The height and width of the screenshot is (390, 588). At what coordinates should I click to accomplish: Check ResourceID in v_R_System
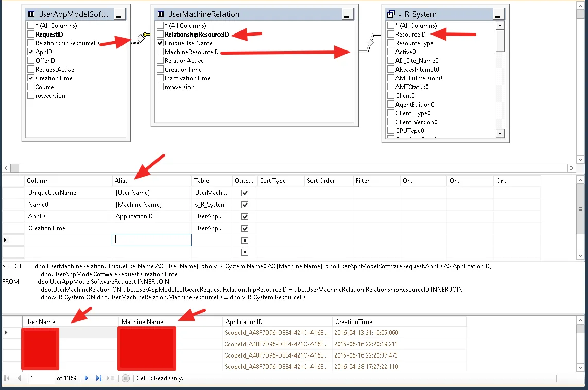391,34
